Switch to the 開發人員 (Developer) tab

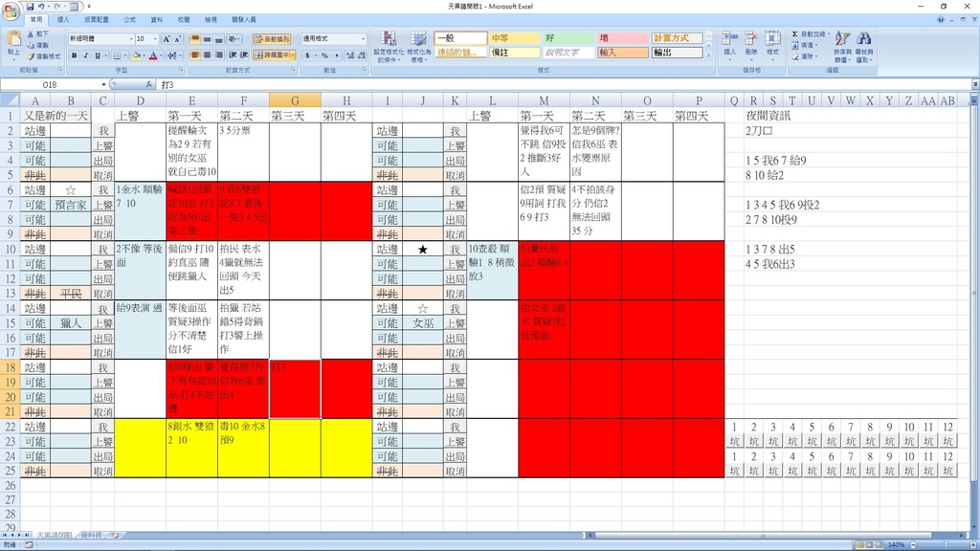244,20
